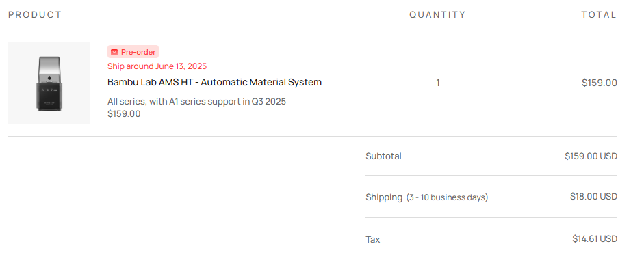This screenshot has width=644, height=261.
Task: Click the Subtotal label
Action: pos(384,156)
